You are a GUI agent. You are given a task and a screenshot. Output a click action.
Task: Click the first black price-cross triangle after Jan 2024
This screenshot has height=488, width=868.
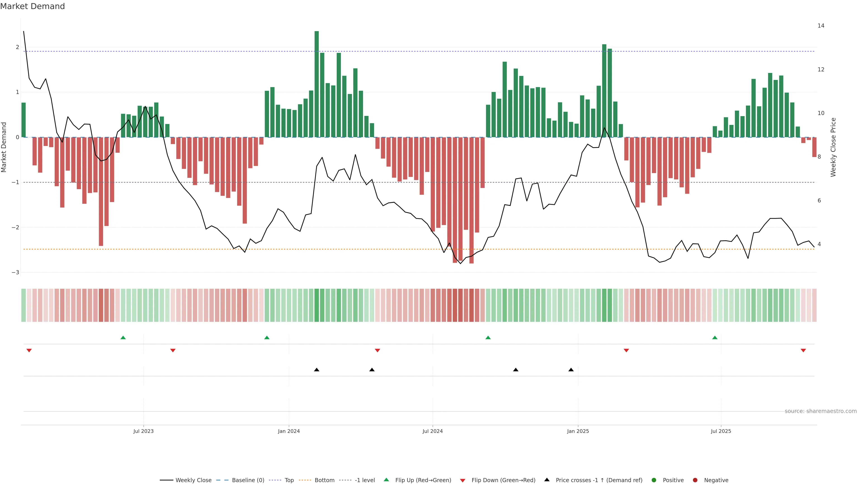click(317, 370)
